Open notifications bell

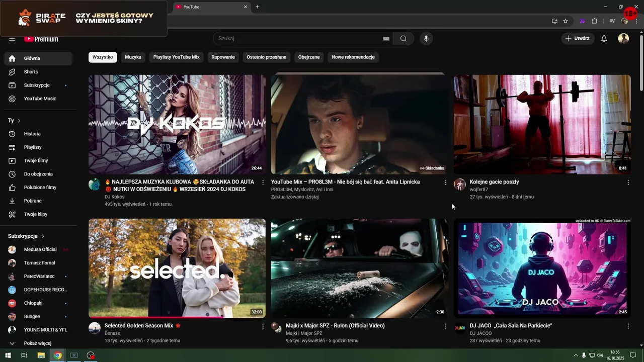click(x=604, y=39)
